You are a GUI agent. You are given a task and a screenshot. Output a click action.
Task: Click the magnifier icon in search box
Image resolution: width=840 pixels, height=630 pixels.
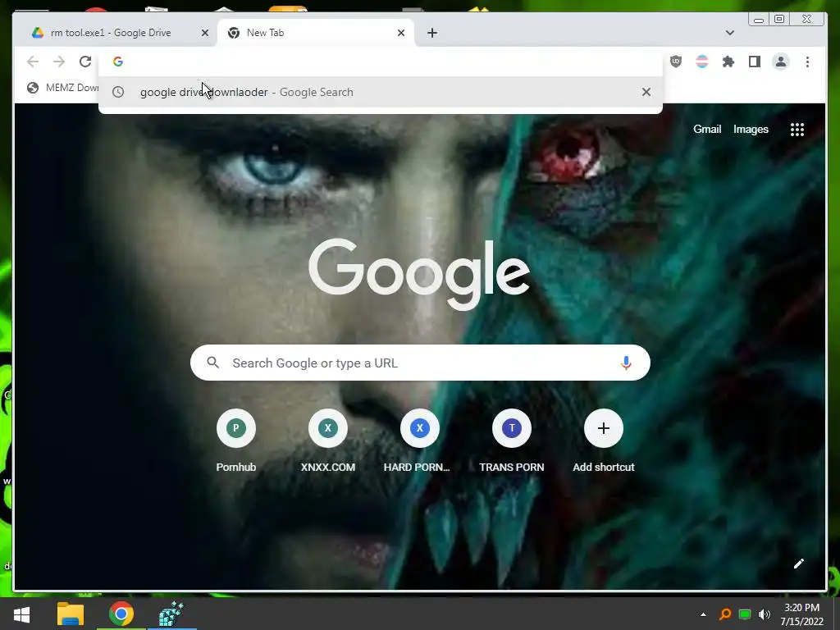[212, 363]
